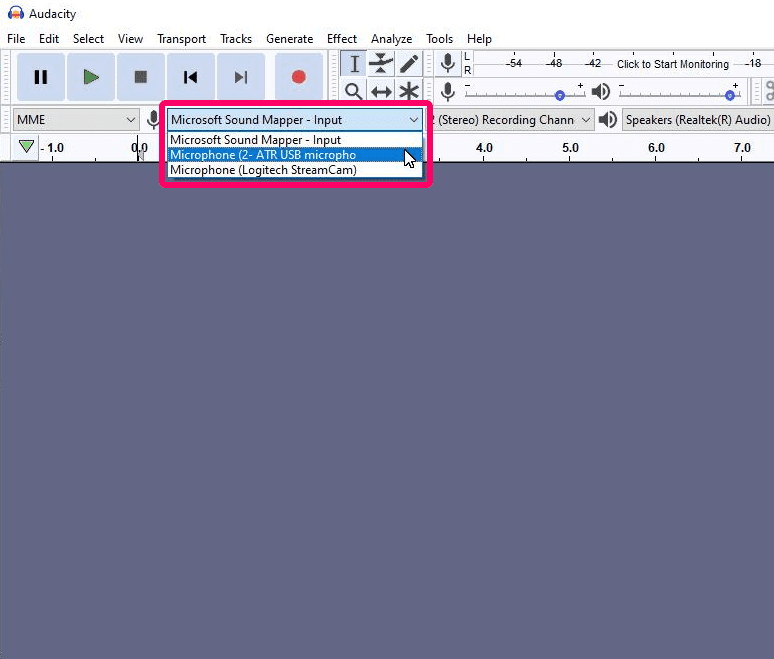This screenshot has height=659, width=774.
Task: Select the Zoom magnifier tool
Action: click(354, 91)
